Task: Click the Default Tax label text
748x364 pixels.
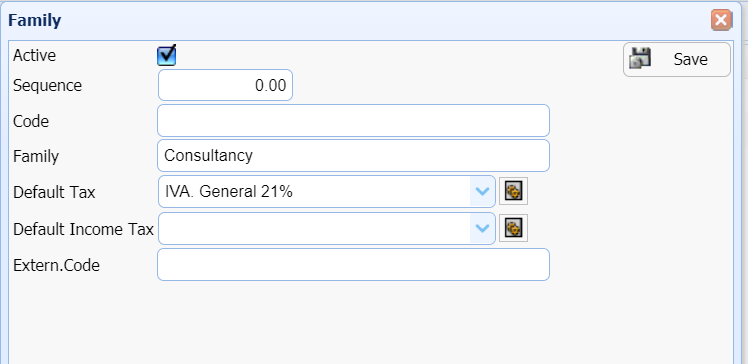Action: coord(54,192)
